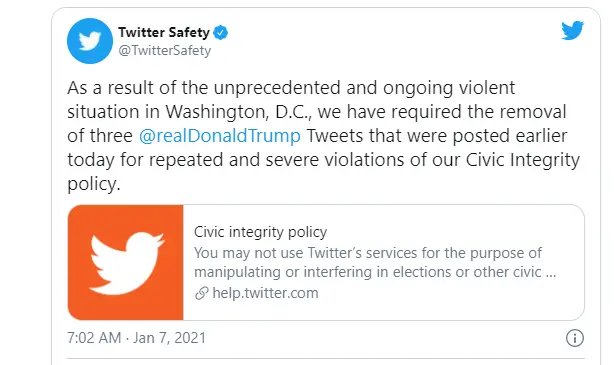Open the @TwitterSafety handle
The image size is (614, 365).
pyautogui.click(x=164, y=51)
